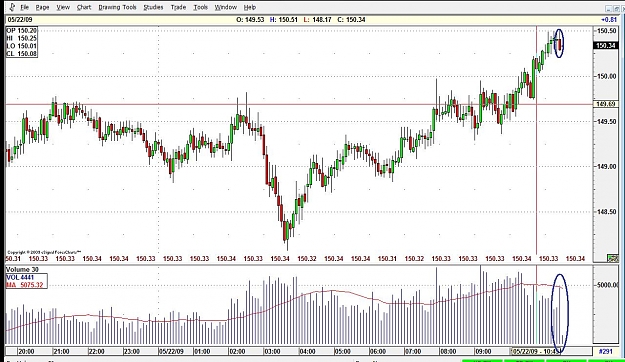The height and width of the screenshot is (362, 625).
Task: Open the Page menu
Action: [x=42, y=7]
